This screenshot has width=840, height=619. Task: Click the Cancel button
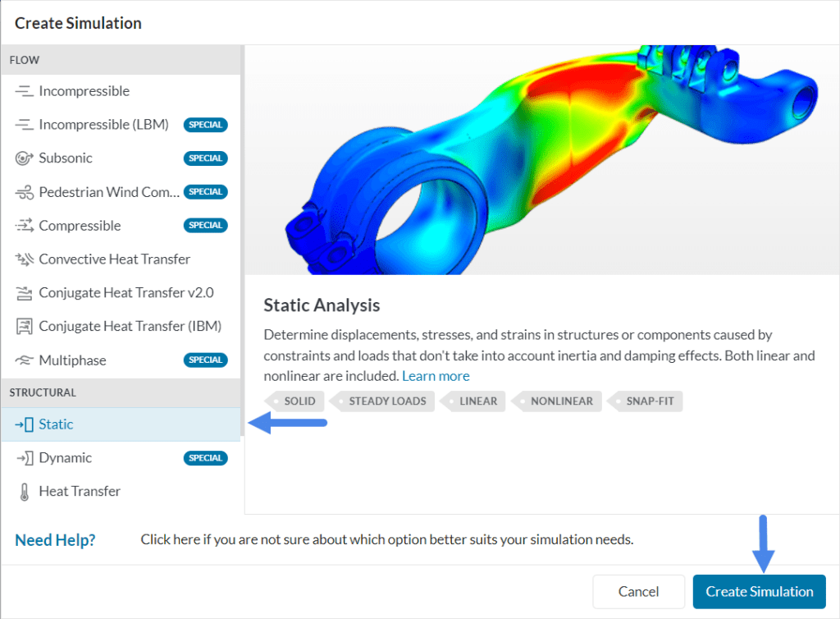638,591
